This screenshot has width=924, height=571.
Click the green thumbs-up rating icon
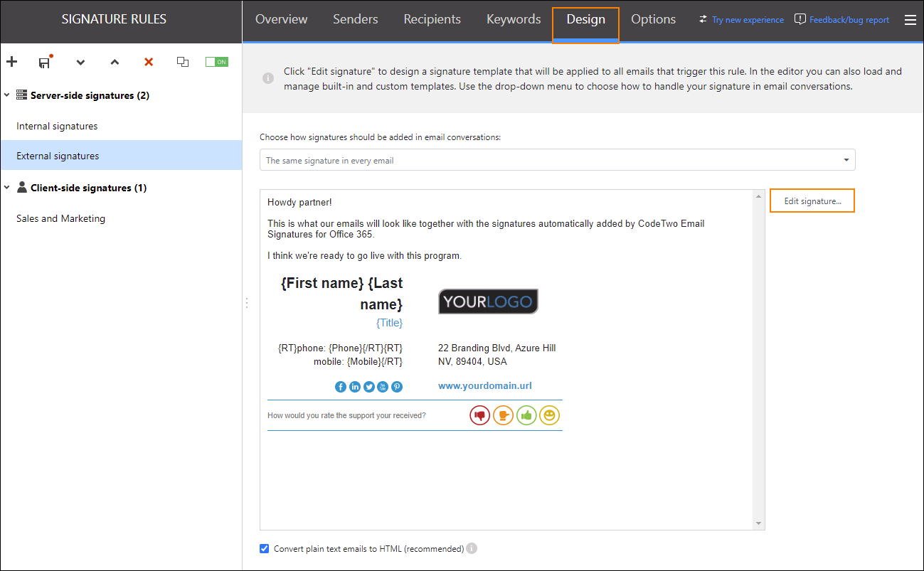tap(526, 415)
